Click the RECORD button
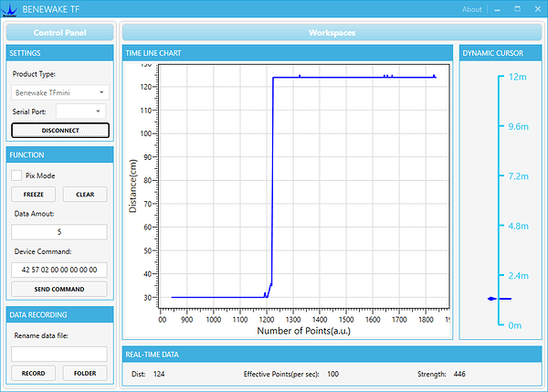 coord(33,373)
